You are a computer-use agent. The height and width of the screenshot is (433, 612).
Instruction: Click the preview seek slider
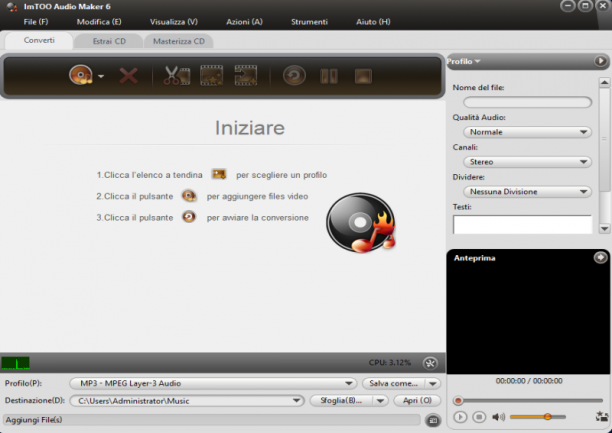coord(528,401)
